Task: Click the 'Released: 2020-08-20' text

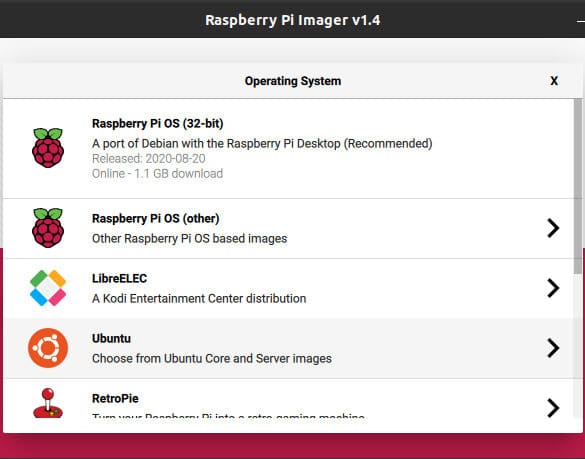Action: pos(148,159)
